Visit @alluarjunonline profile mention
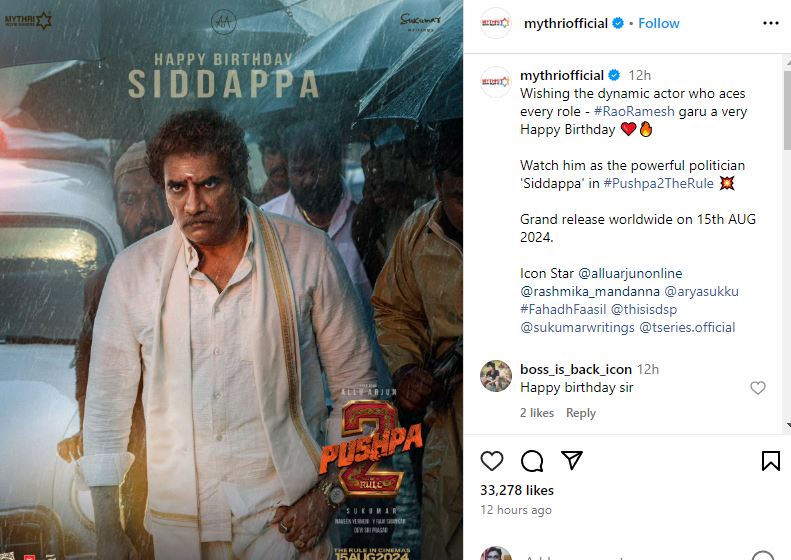The height and width of the screenshot is (560, 791). 630,273
